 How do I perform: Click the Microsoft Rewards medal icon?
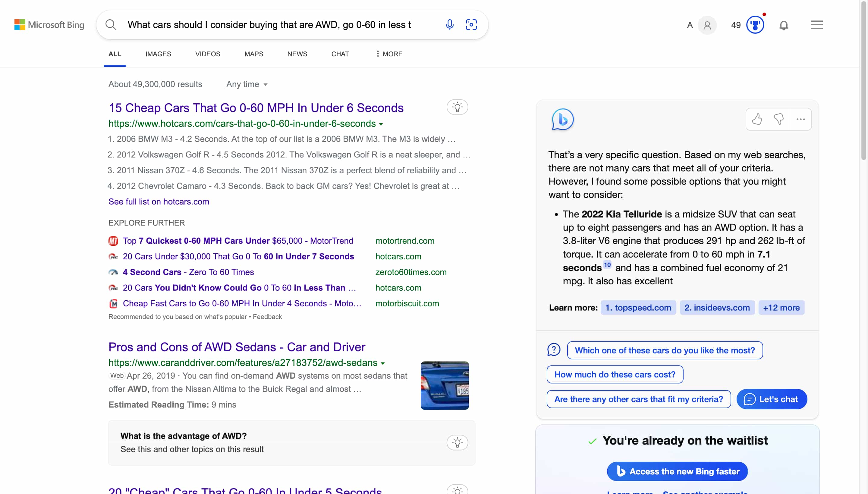pyautogui.click(x=755, y=24)
